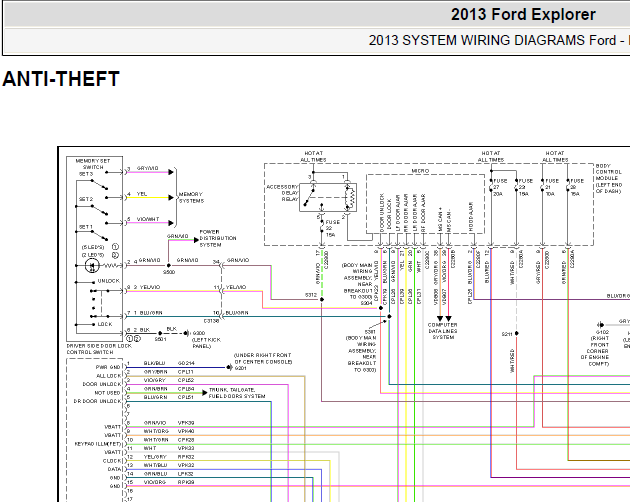Click the 'MEMORY SYSTEMS' reference text

click(191, 197)
